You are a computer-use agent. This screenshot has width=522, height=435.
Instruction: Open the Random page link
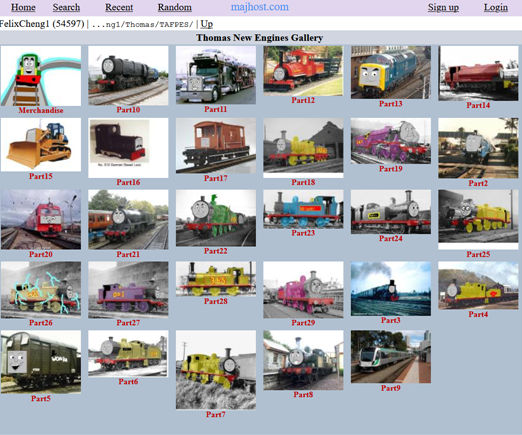point(175,7)
